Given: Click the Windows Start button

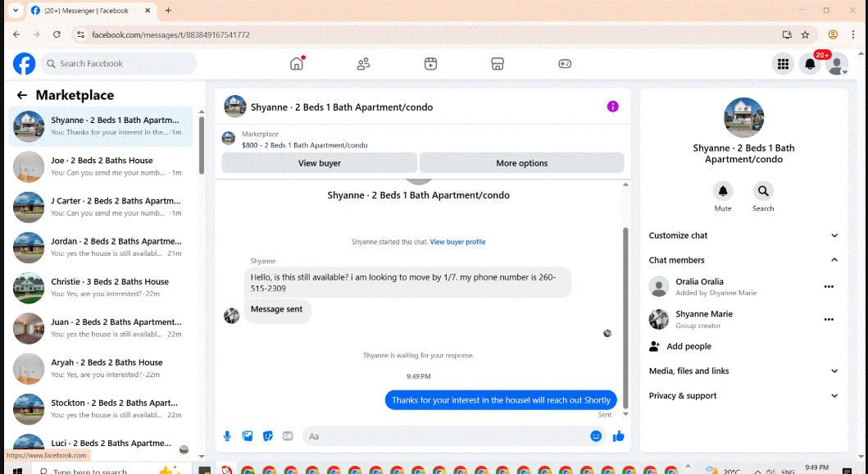Looking at the screenshot, I should pyautogui.click(x=16, y=471).
